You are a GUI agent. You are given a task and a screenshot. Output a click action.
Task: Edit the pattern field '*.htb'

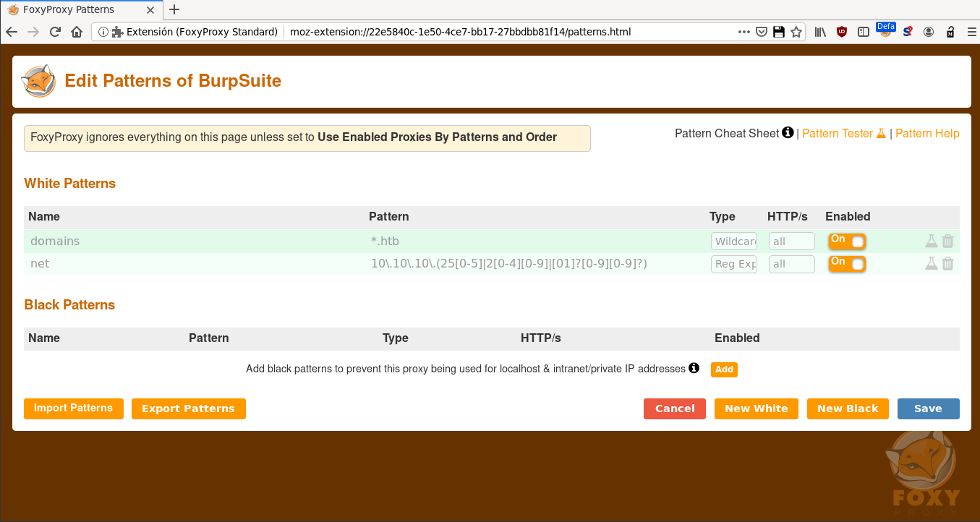pyautogui.click(x=535, y=241)
